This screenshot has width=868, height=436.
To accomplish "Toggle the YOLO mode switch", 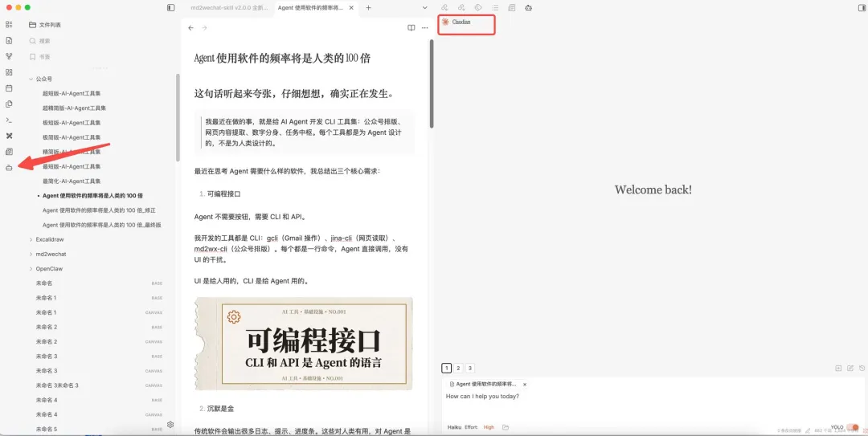I will (x=852, y=427).
